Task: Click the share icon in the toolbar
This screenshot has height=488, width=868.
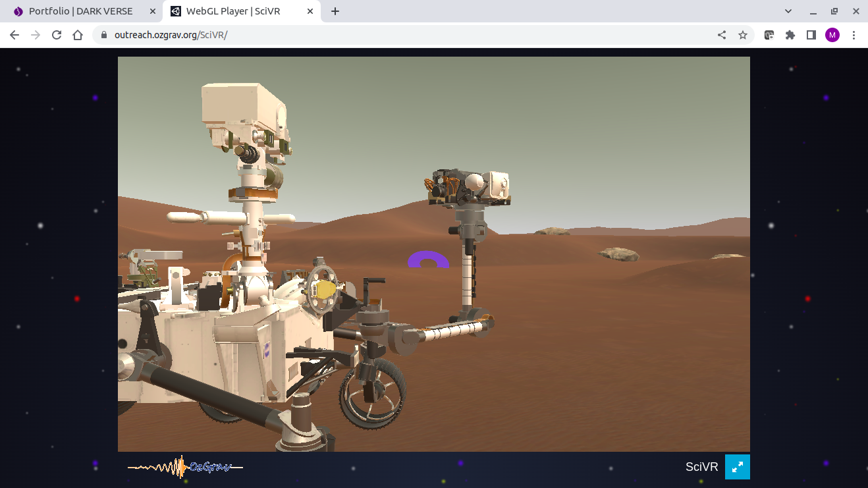Action: [x=721, y=35]
